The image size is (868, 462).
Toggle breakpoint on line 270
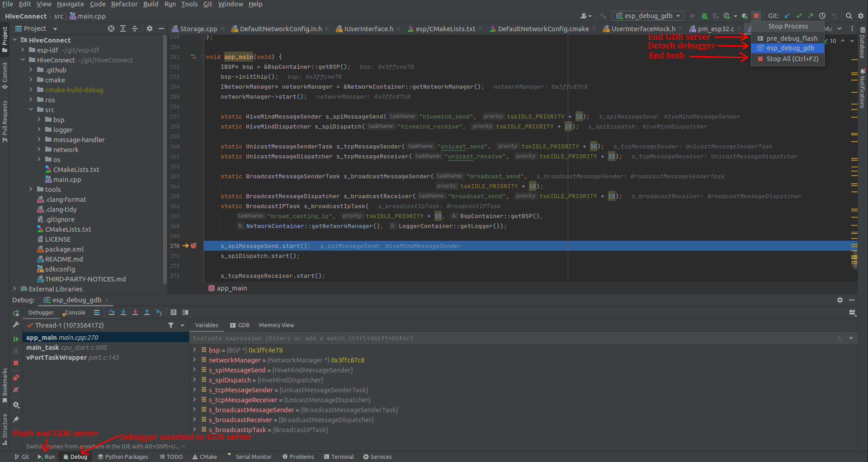tap(194, 246)
